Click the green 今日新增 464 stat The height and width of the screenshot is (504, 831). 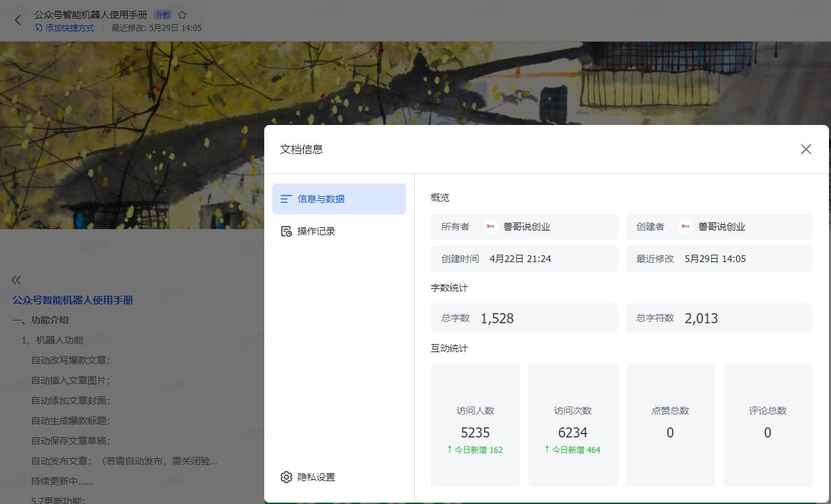(x=573, y=450)
